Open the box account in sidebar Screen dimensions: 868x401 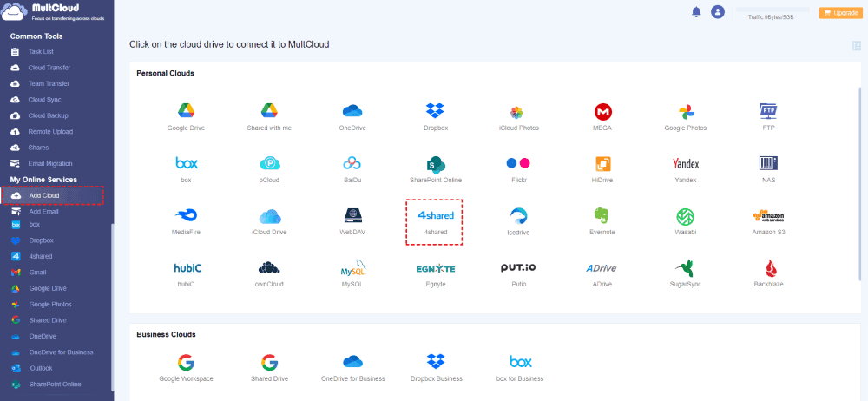pyautogui.click(x=34, y=224)
